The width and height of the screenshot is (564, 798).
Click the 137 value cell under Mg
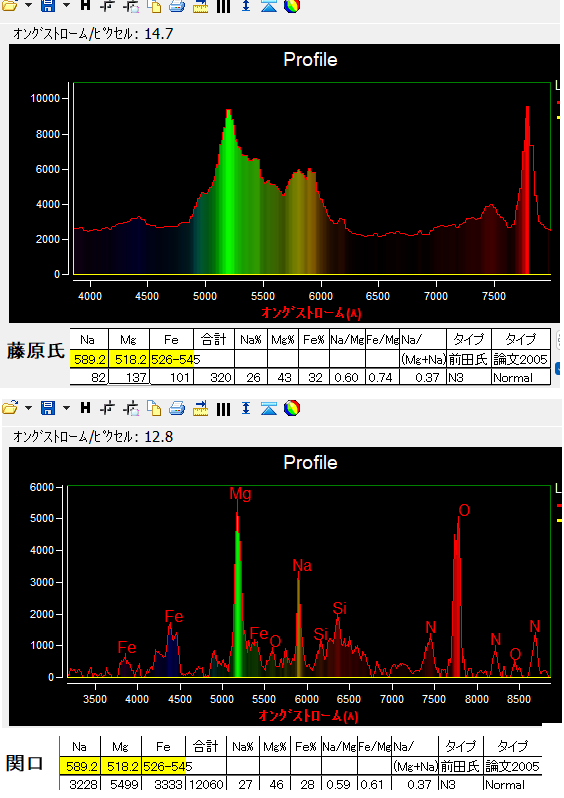[129, 377]
